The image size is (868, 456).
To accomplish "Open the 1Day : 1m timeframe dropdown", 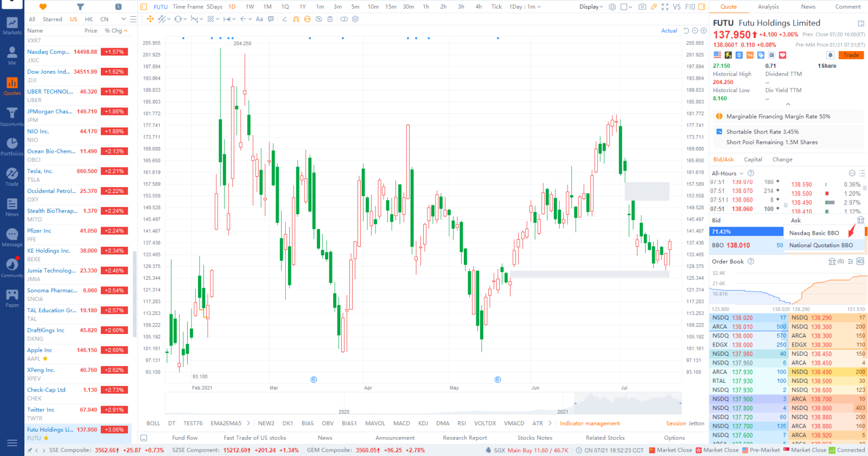I will pyautogui.click(x=525, y=7).
